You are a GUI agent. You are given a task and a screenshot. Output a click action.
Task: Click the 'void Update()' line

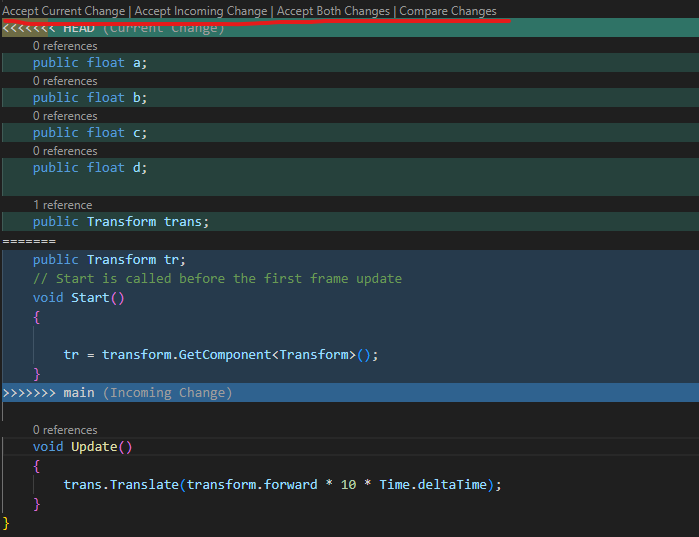point(350,447)
